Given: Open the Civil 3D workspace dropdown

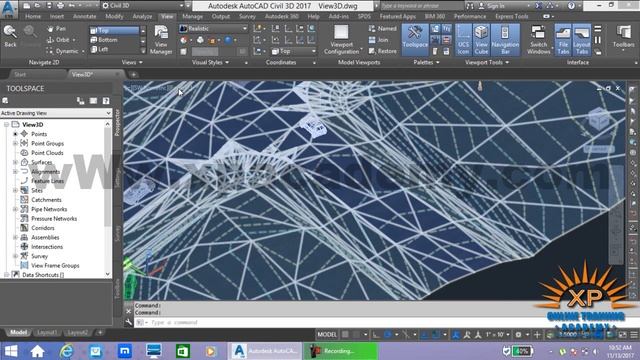Looking at the screenshot, I should pos(143,6).
